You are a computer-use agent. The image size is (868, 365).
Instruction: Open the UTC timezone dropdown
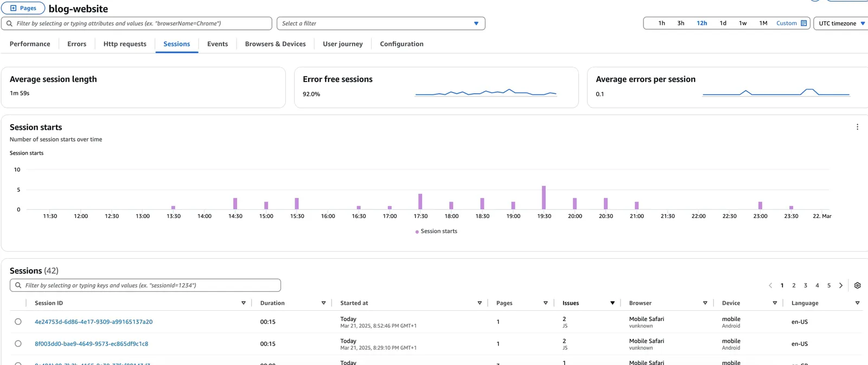(x=841, y=23)
